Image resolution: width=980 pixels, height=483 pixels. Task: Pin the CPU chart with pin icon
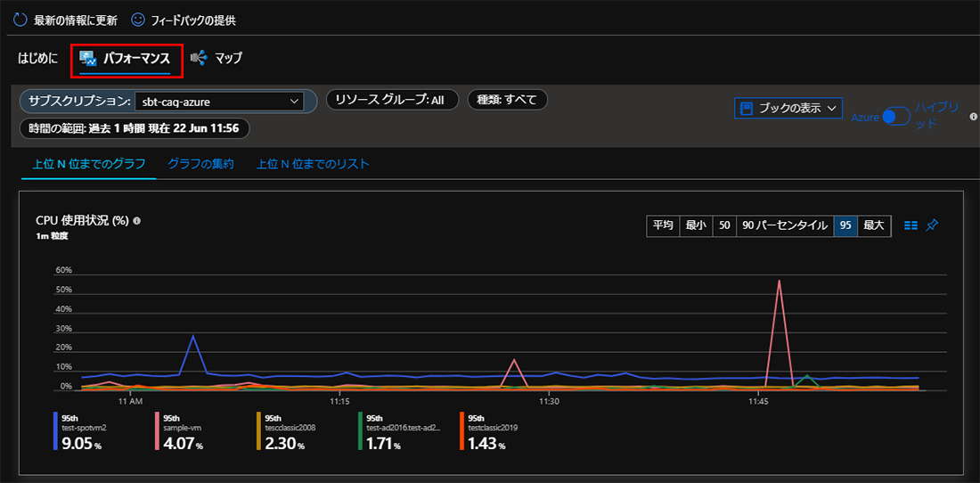point(932,225)
